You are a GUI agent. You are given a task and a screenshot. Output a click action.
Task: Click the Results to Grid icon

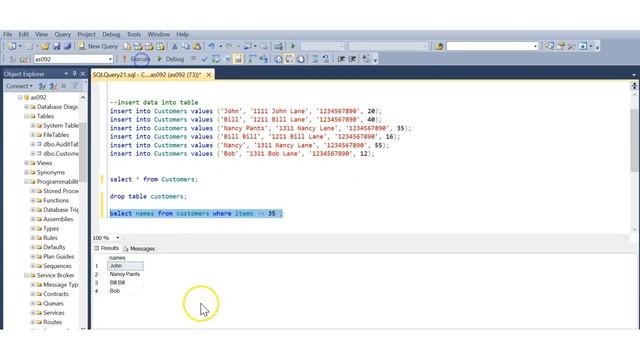point(289,59)
